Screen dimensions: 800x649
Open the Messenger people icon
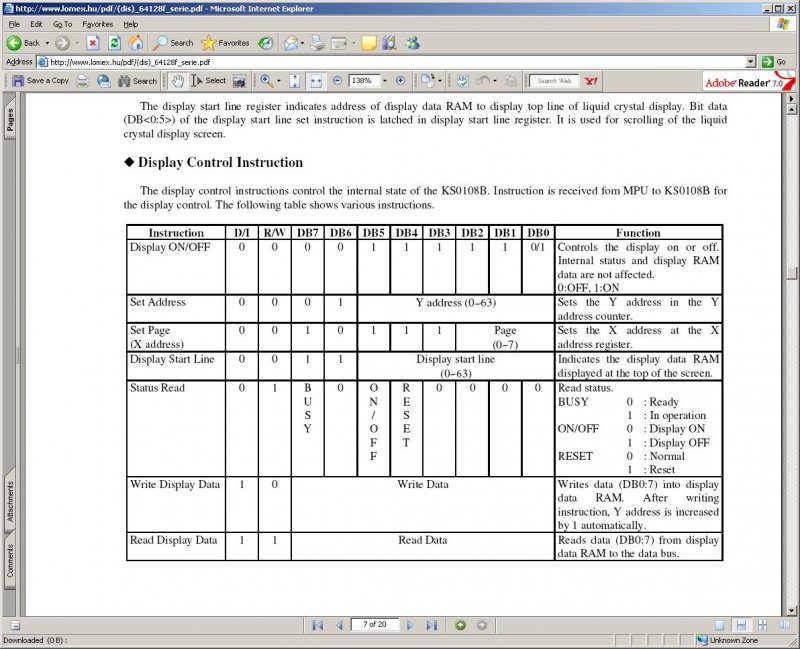click(x=412, y=43)
